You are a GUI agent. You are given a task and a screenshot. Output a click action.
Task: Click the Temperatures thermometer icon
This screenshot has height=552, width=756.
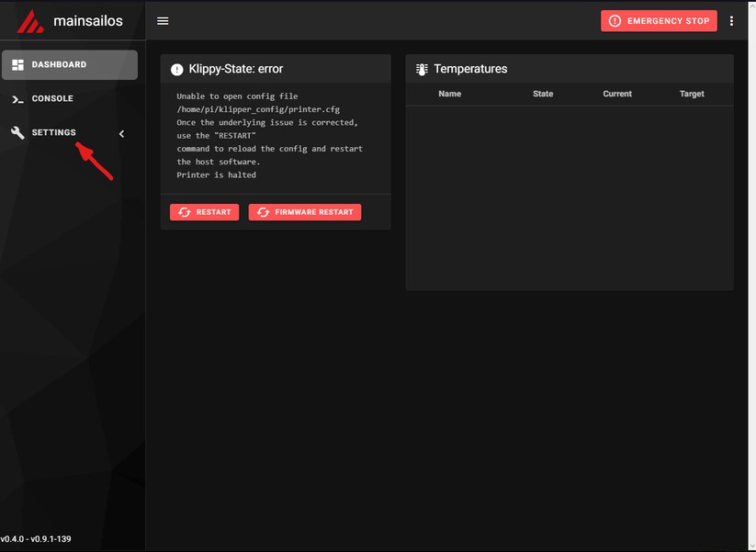coord(422,70)
